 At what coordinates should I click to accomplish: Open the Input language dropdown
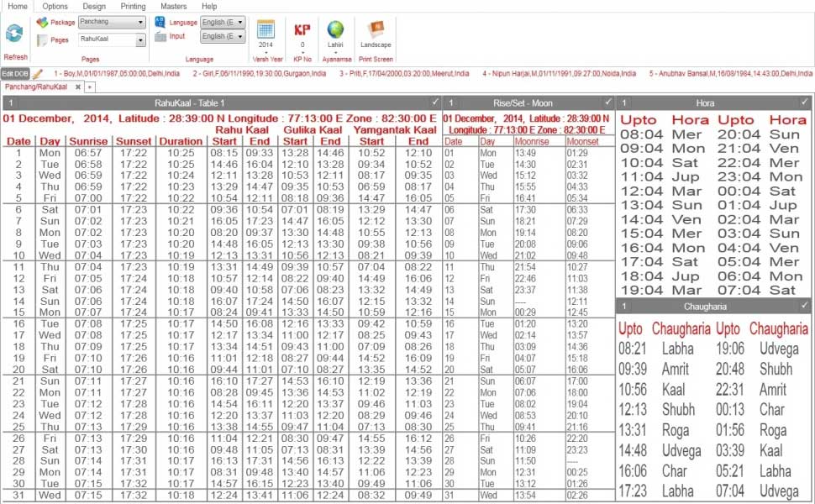pyautogui.click(x=223, y=36)
